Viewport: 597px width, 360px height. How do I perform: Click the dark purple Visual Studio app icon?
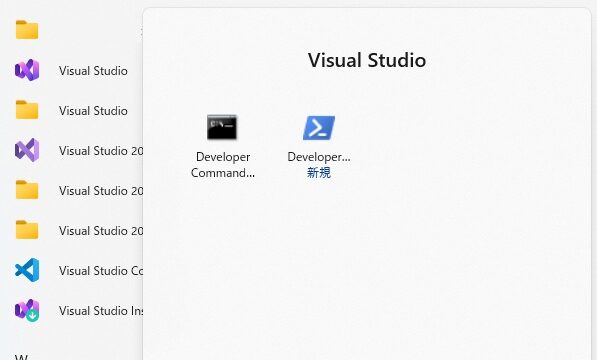click(27, 70)
